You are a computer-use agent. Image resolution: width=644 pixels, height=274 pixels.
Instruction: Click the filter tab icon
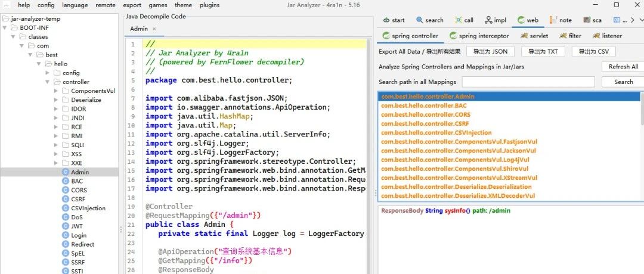click(563, 36)
